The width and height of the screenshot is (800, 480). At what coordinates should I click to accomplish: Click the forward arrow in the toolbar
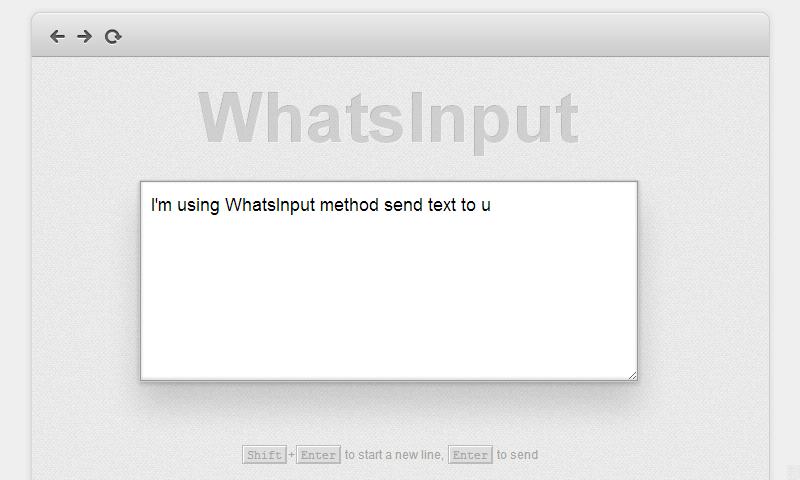[85, 36]
